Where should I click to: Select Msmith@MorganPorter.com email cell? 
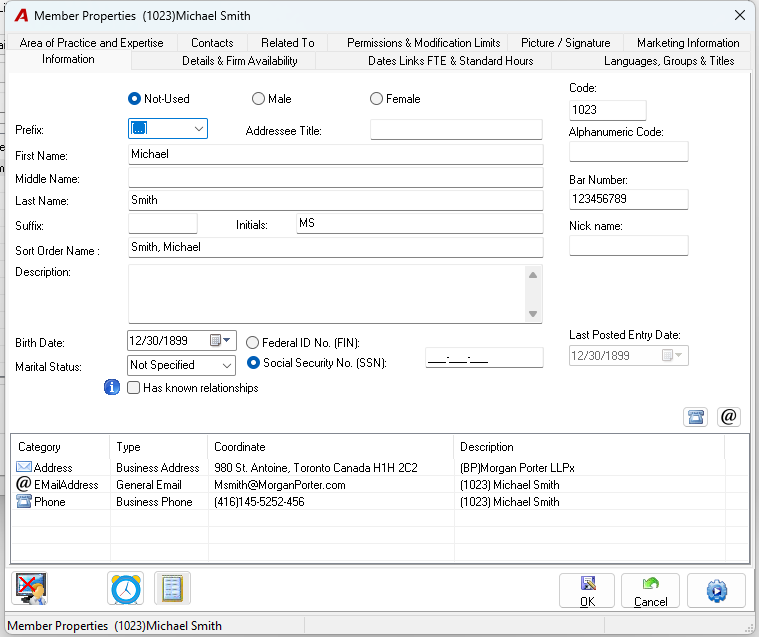pos(331,485)
